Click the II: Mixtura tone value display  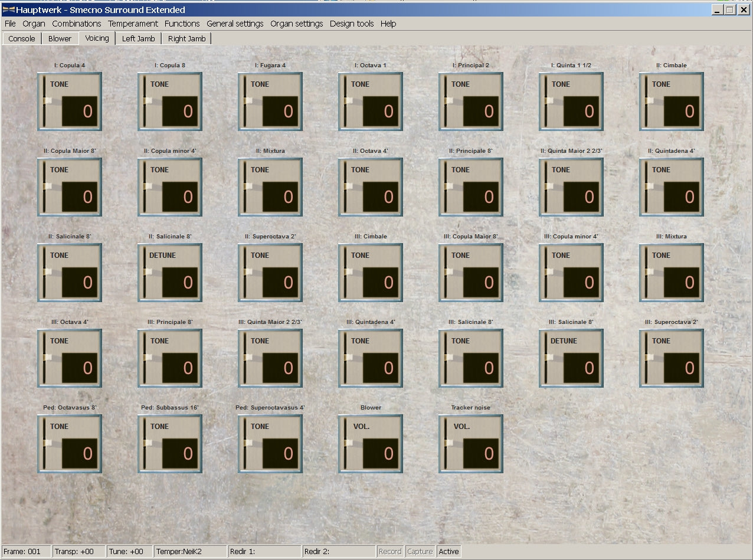tap(280, 197)
